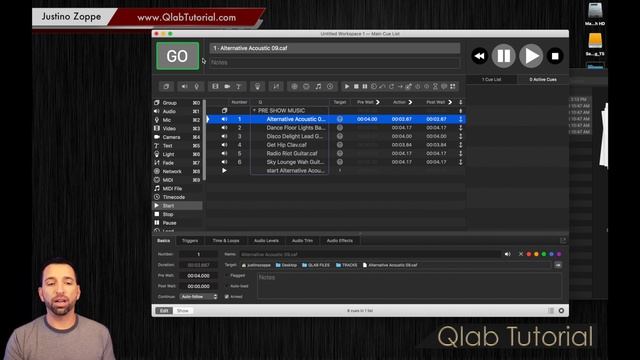Viewport: 640px width, 360px height.
Task: Click the Pre Wait column chevron
Action: click(x=378, y=102)
